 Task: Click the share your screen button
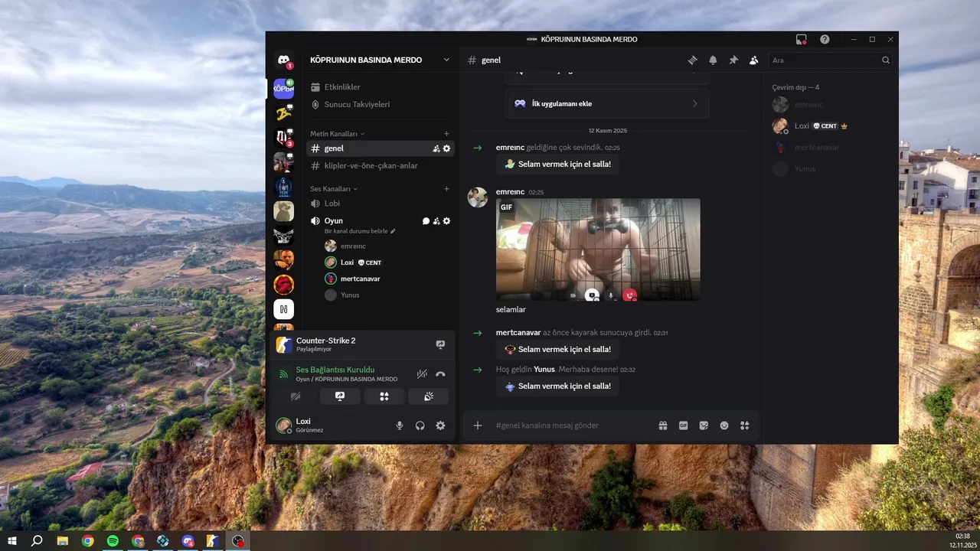340,396
